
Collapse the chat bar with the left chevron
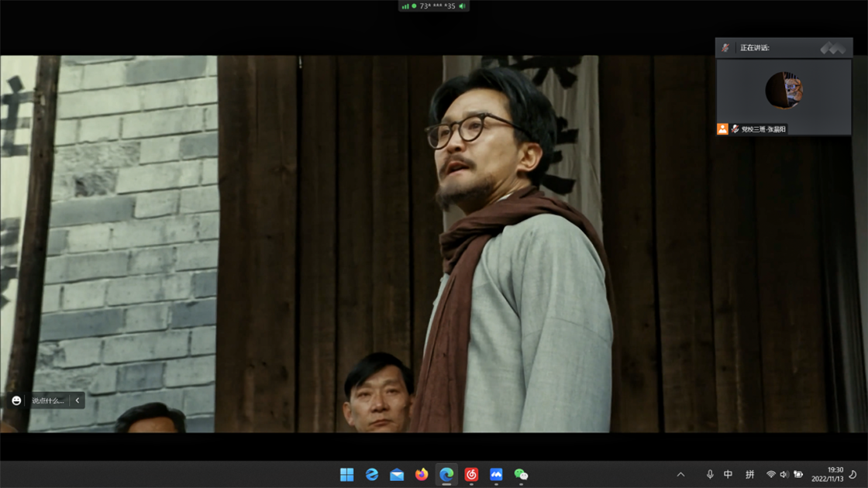point(77,400)
